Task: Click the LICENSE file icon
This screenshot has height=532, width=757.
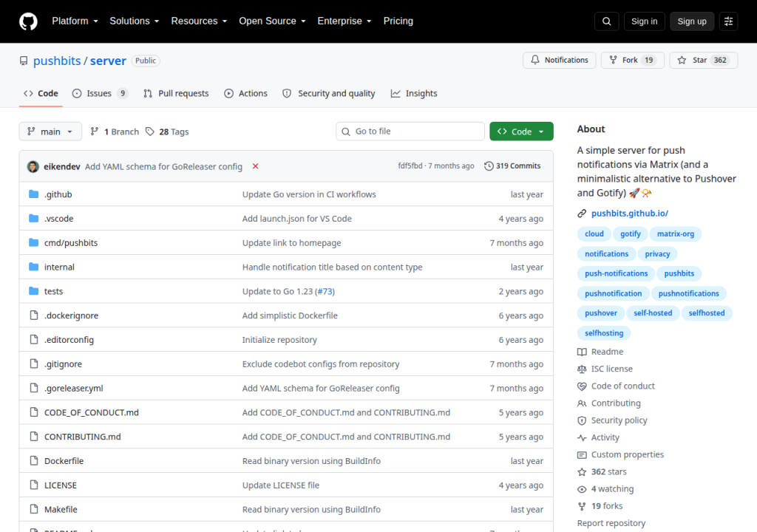Action: point(34,485)
